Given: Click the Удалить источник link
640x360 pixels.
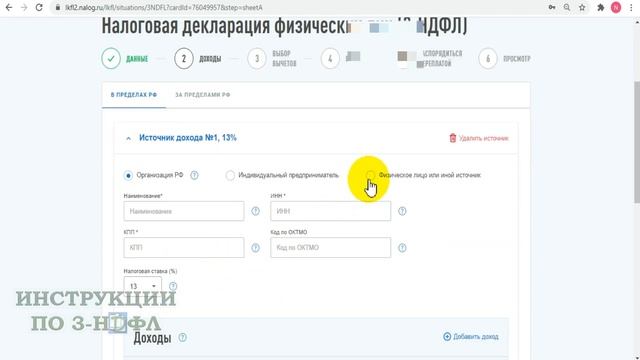Looking at the screenshot, I should [x=479, y=138].
